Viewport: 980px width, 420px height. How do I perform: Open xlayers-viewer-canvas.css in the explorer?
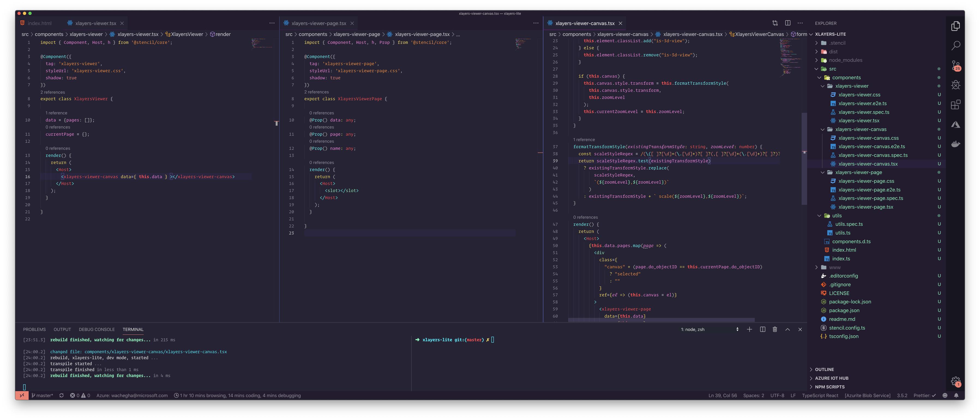(868, 138)
